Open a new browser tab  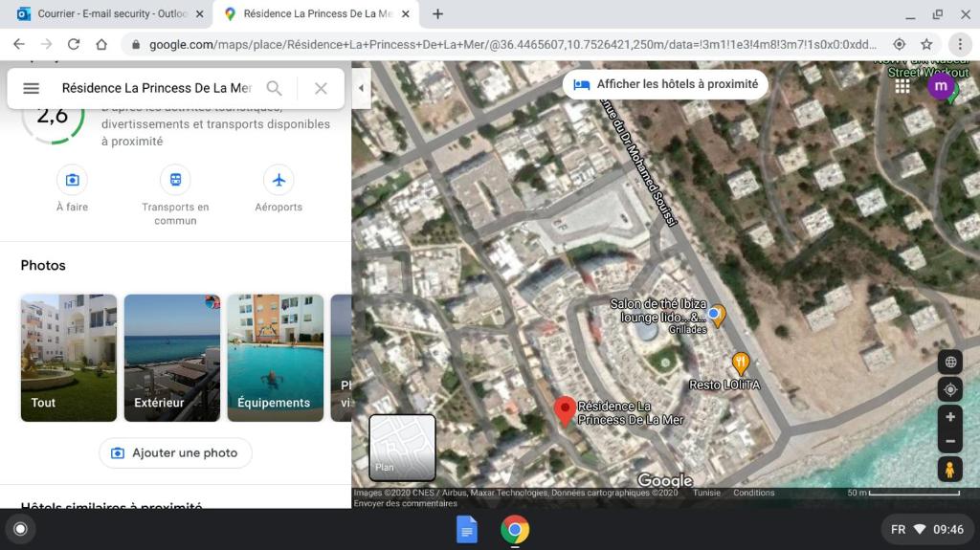(x=437, y=13)
